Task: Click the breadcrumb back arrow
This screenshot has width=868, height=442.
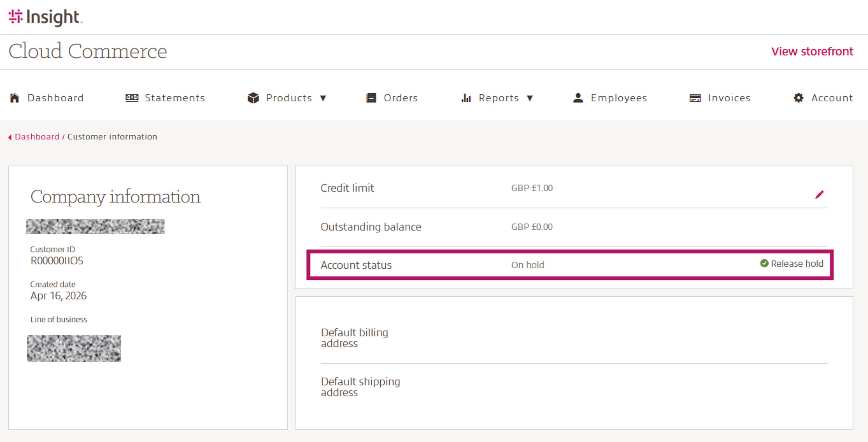Action: [10, 137]
